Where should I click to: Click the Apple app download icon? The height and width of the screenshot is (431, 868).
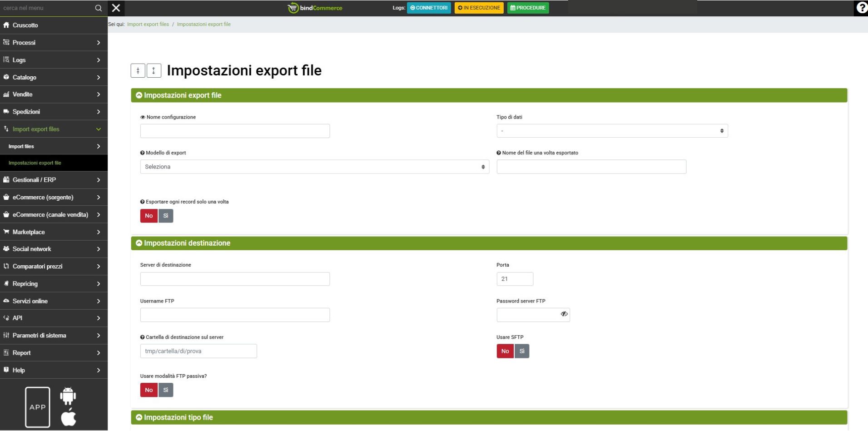(68, 417)
